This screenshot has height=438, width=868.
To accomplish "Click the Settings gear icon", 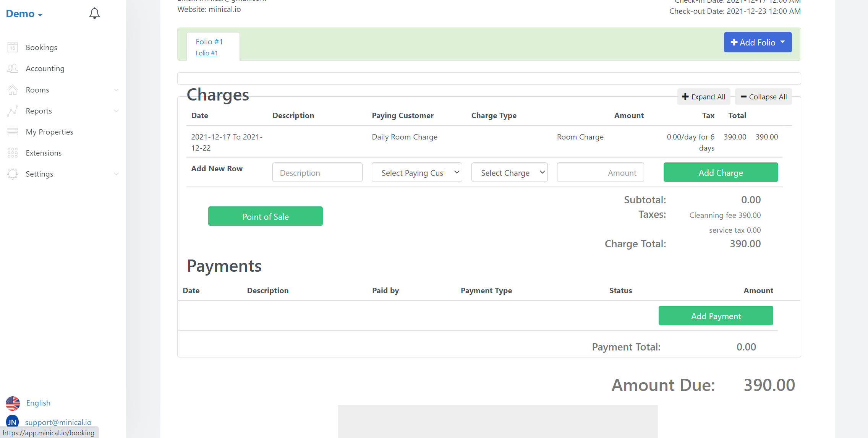I will (13, 174).
